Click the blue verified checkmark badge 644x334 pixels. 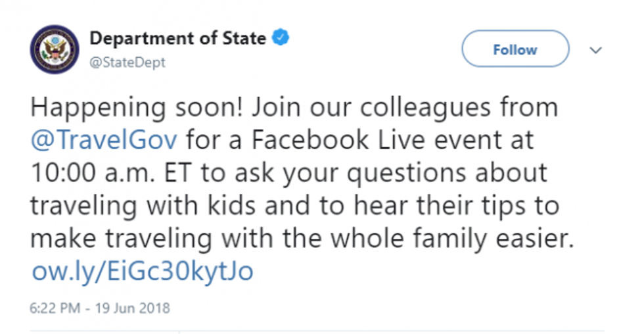click(281, 38)
